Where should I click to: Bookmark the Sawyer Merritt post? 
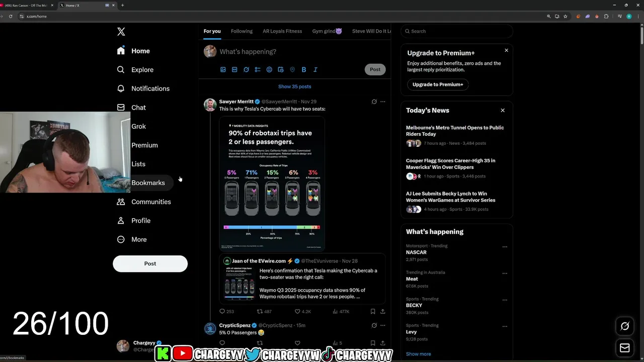click(x=373, y=312)
